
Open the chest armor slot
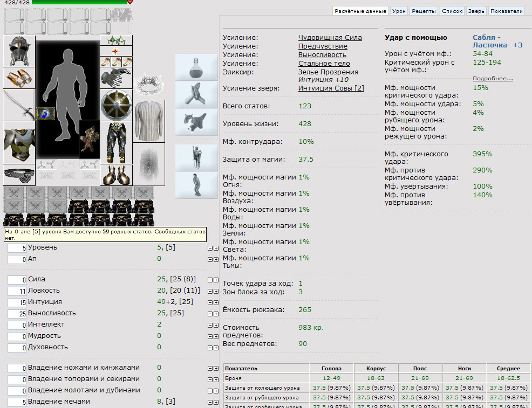coord(19,143)
